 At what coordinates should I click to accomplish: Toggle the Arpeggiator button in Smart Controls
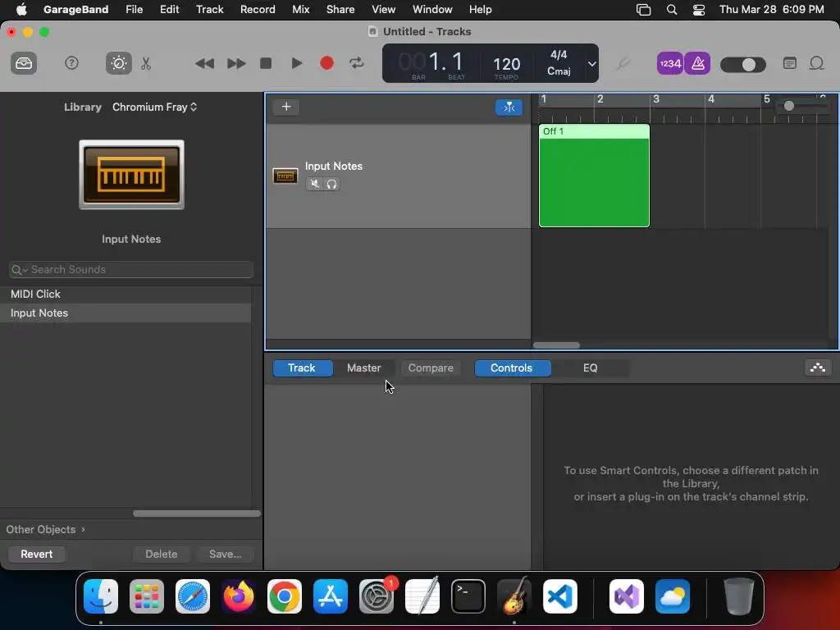tap(818, 367)
